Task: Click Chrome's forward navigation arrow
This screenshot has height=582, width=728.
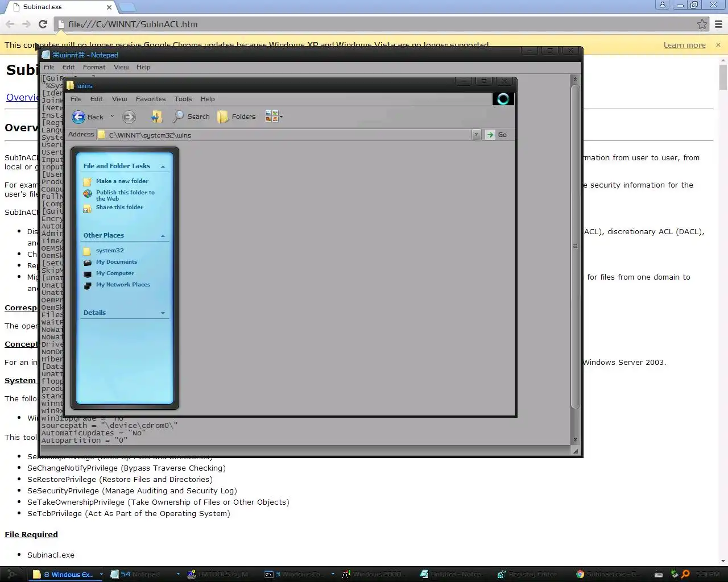Action: (26, 24)
